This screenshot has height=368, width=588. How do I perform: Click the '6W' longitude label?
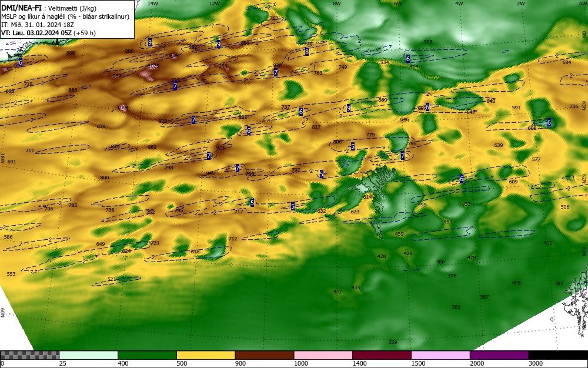[x=398, y=4]
